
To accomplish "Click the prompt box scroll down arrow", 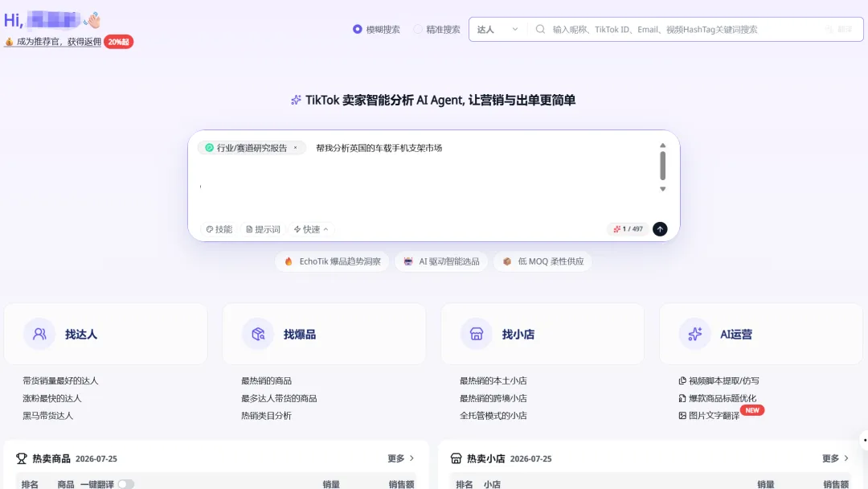I will [x=662, y=189].
